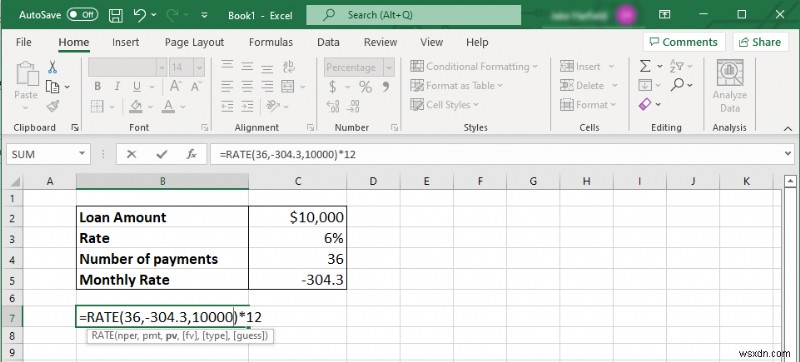Viewport: 800px width, 362px height.
Task: Switch to the Page Layout tab
Action: click(194, 42)
